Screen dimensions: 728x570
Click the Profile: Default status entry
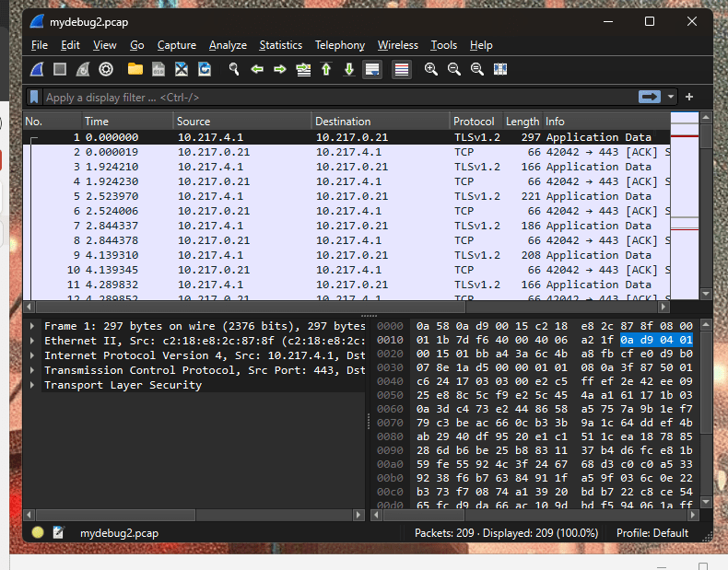click(652, 533)
